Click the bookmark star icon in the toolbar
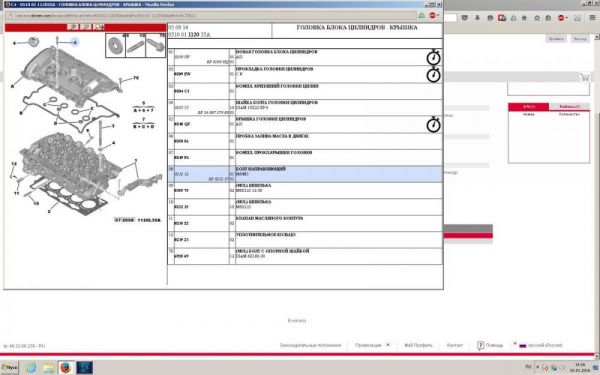 click(537, 18)
